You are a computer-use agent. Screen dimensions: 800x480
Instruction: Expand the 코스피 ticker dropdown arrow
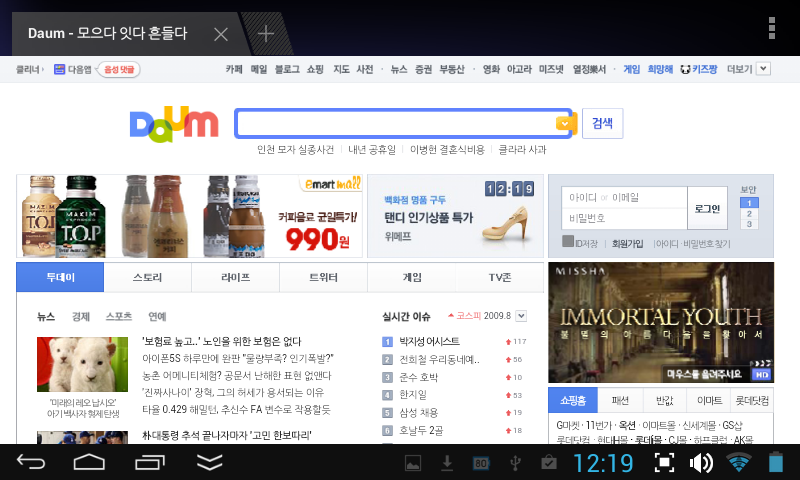coord(521,316)
